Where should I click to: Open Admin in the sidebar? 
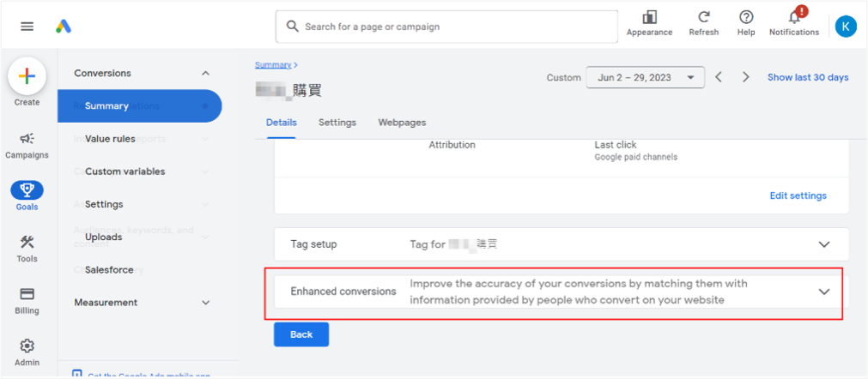[x=27, y=352]
